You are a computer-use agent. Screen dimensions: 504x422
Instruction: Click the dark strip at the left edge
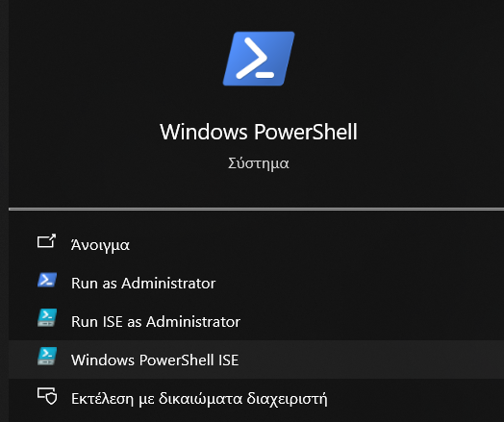click(4, 211)
